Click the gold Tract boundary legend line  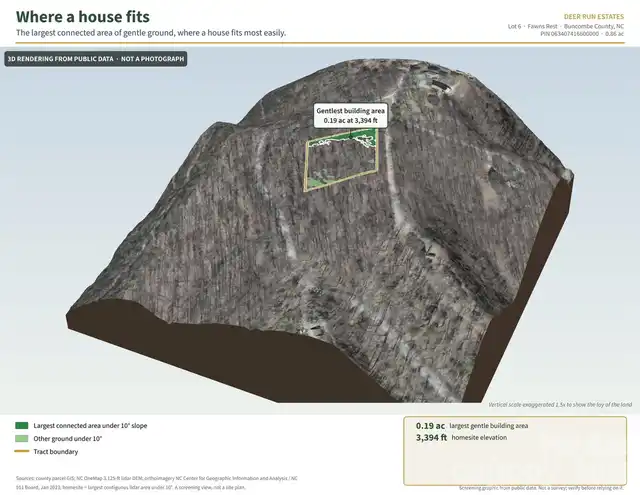pyautogui.click(x=22, y=451)
